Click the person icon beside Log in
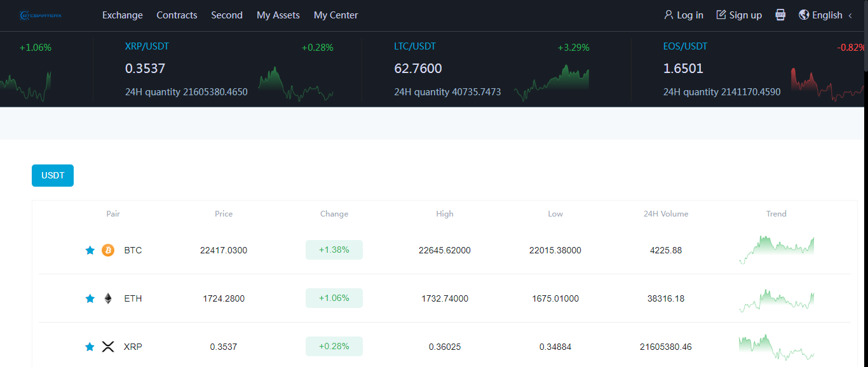This screenshot has width=868, height=367. pyautogui.click(x=668, y=15)
